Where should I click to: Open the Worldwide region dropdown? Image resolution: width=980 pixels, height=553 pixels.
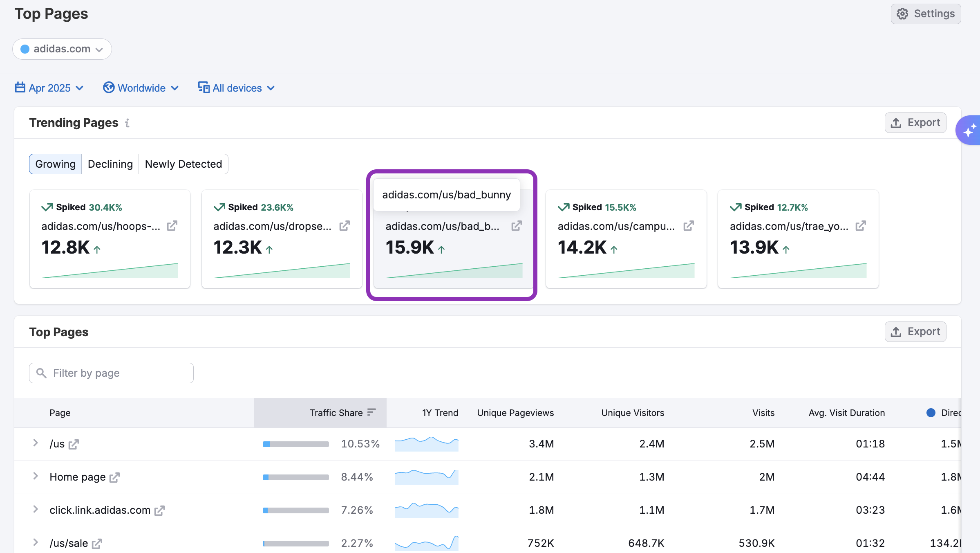pyautogui.click(x=141, y=88)
